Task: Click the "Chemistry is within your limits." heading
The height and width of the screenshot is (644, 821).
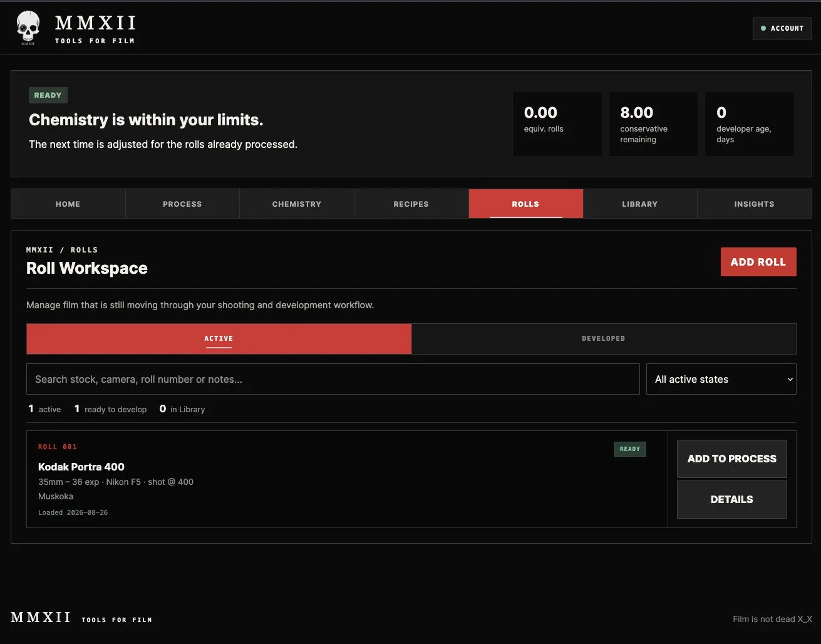Action: pos(146,120)
